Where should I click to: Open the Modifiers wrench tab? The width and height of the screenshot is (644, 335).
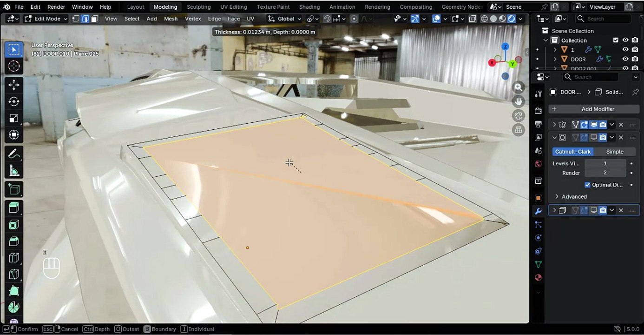pyautogui.click(x=538, y=211)
